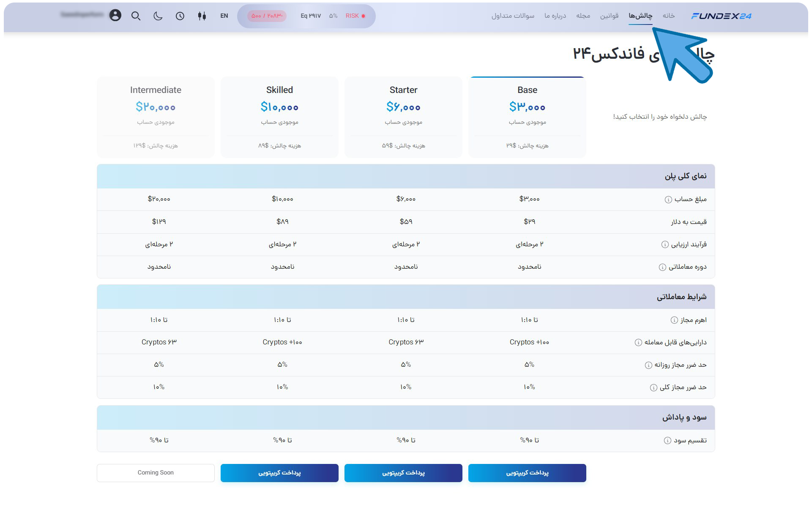Click the candlestick chart icon
This screenshot has width=812, height=510.
point(202,16)
